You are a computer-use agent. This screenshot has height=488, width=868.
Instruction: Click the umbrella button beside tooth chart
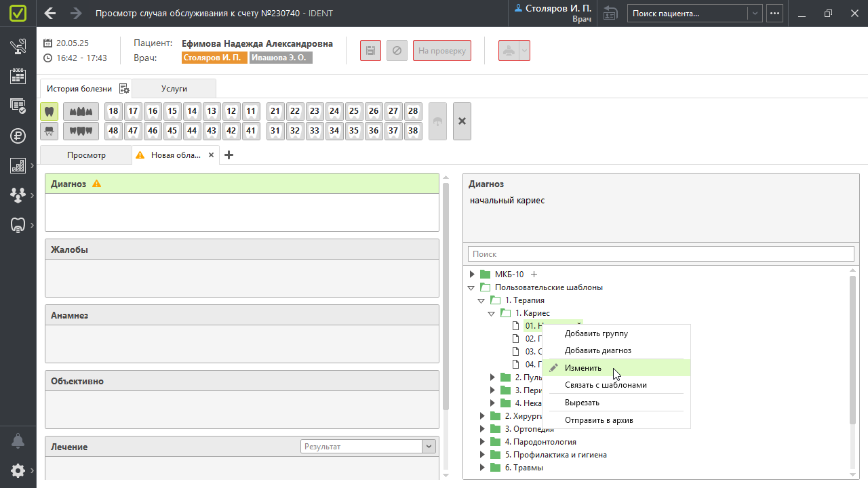point(437,121)
